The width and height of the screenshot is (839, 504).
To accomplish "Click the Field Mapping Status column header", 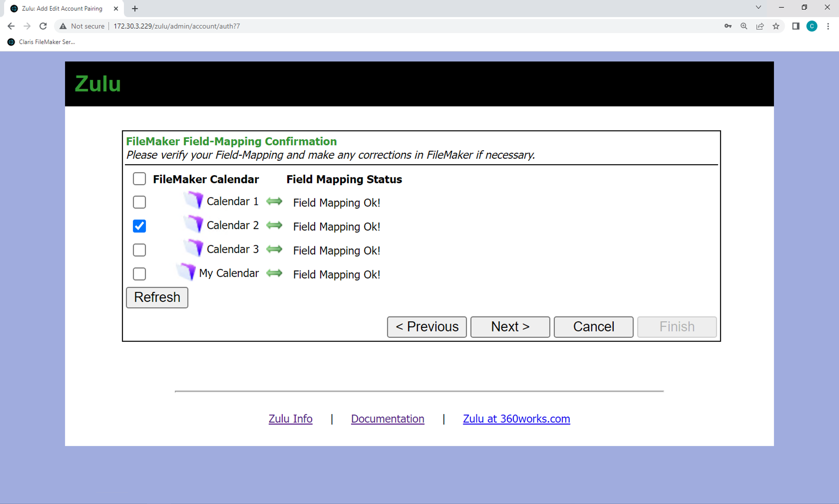I will (344, 179).
